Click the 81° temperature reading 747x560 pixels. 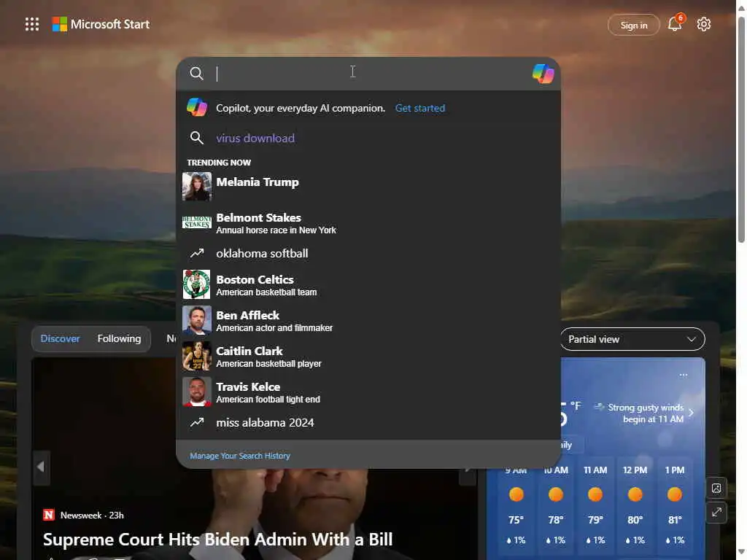[x=674, y=519]
